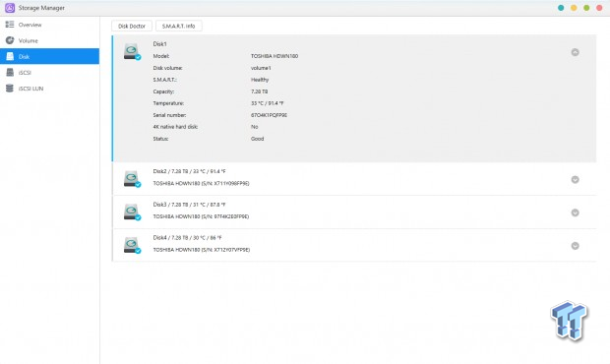Click the Status: field label
The width and height of the screenshot is (610, 364).
pyautogui.click(x=160, y=139)
